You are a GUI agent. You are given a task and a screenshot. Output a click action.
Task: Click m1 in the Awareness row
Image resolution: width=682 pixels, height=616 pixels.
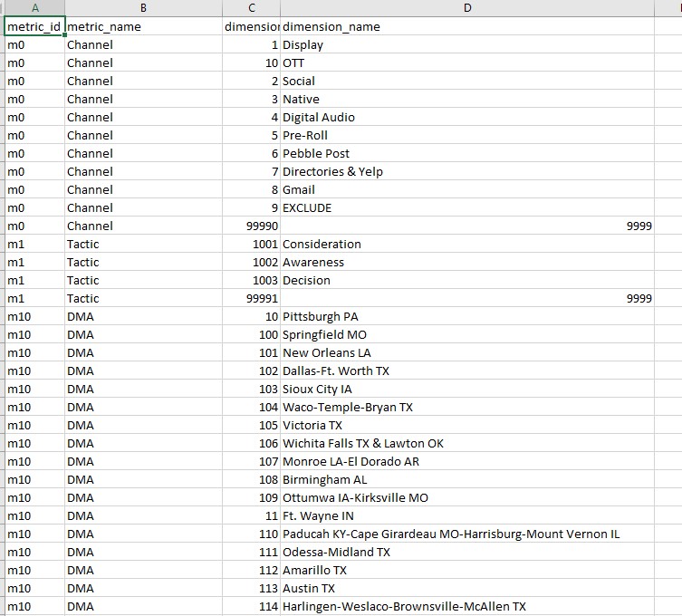tap(34, 263)
